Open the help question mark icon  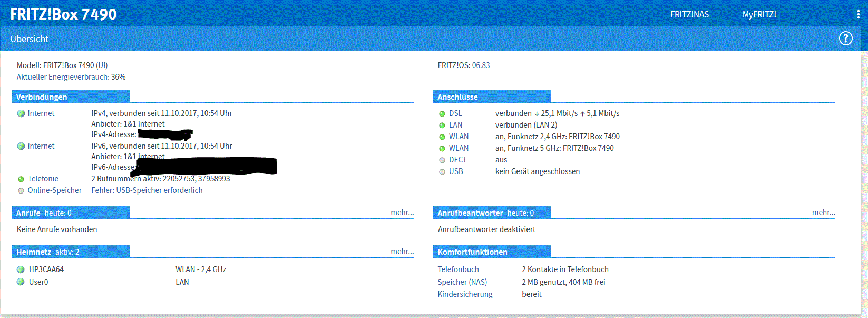tap(845, 38)
